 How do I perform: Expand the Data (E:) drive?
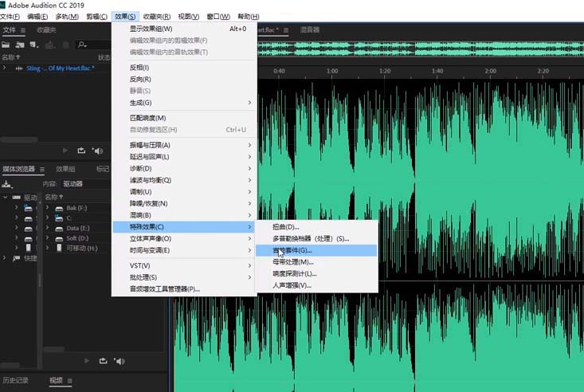point(49,228)
